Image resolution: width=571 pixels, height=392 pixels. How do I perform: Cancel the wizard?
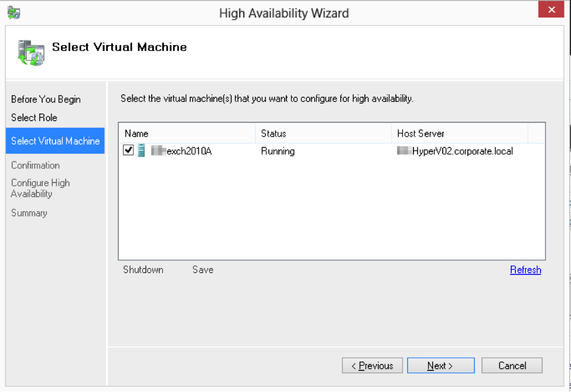(x=512, y=366)
